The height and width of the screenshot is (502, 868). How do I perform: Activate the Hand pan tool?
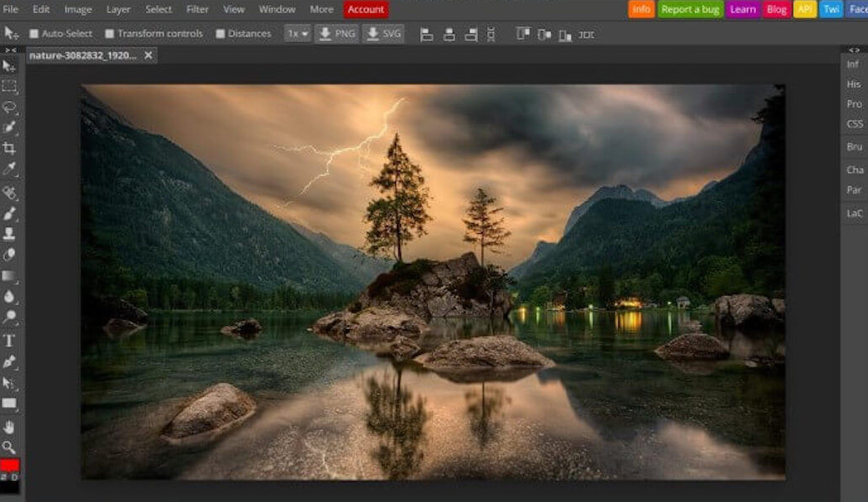(x=10, y=427)
